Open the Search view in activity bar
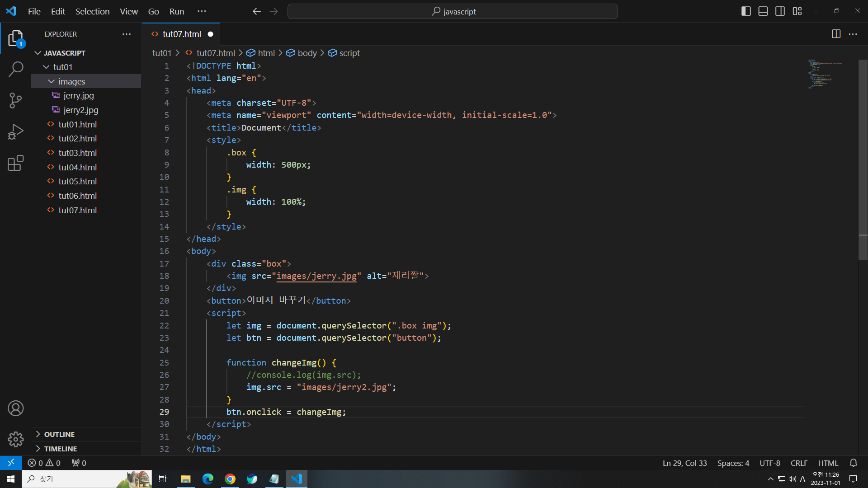Image resolution: width=868 pixels, height=488 pixels. click(16, 69)
